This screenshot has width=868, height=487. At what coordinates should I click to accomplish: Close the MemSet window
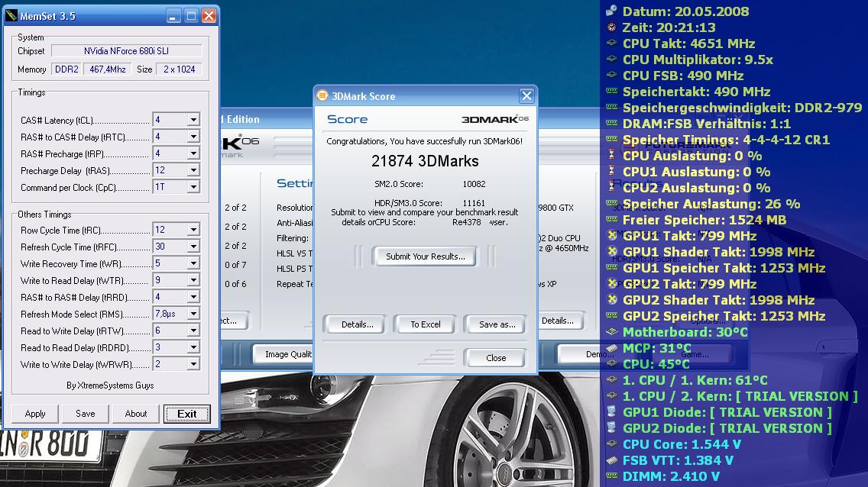pos(209,16)
